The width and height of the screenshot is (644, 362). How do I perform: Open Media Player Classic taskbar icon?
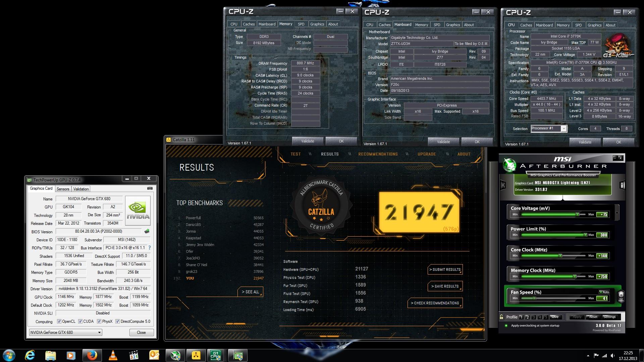click(x=134, y=355)
